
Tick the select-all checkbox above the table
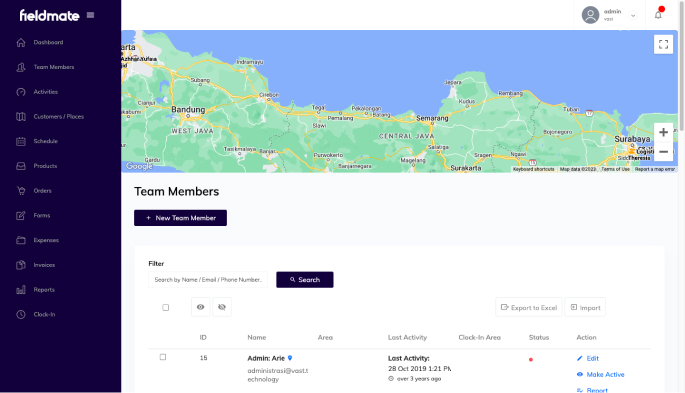coord(166,307)
